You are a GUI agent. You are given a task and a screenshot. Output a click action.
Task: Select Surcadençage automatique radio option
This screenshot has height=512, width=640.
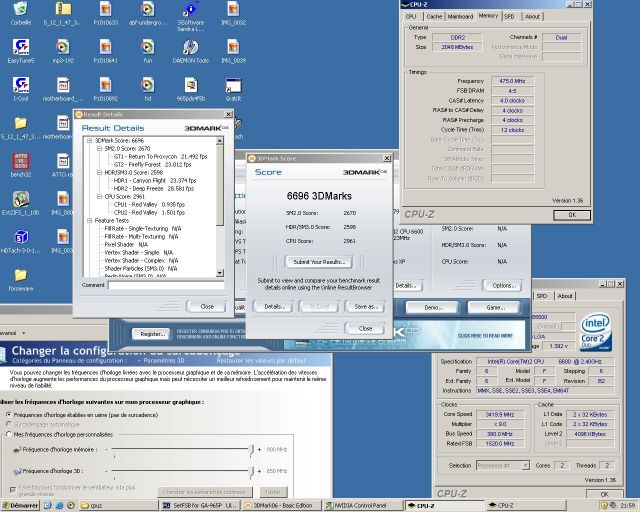pos(9,424)
